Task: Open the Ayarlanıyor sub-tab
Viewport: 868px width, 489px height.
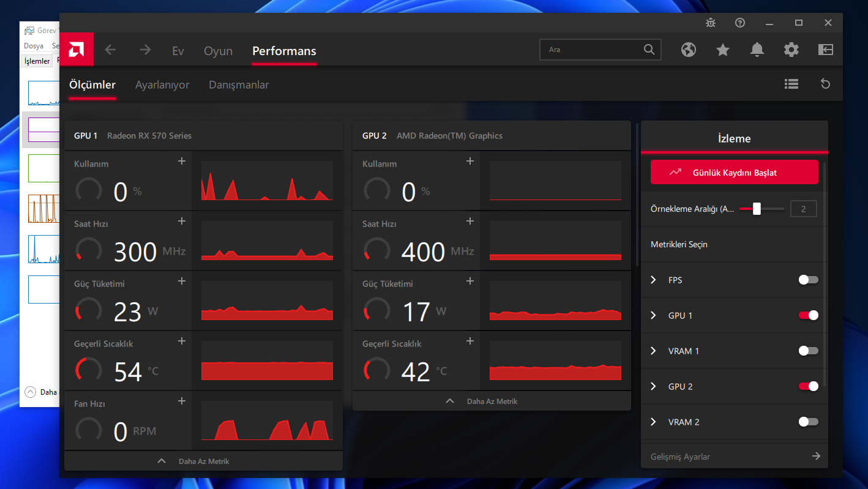Action: 162,85
